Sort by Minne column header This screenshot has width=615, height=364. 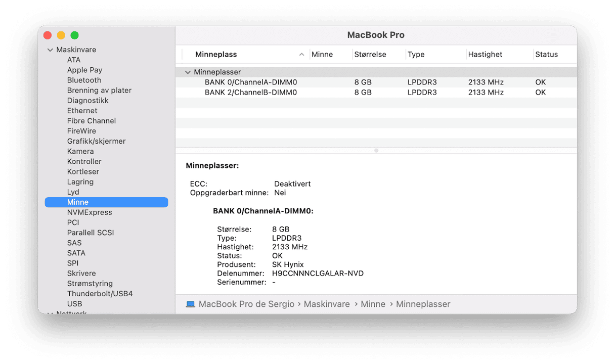[322, 55]
